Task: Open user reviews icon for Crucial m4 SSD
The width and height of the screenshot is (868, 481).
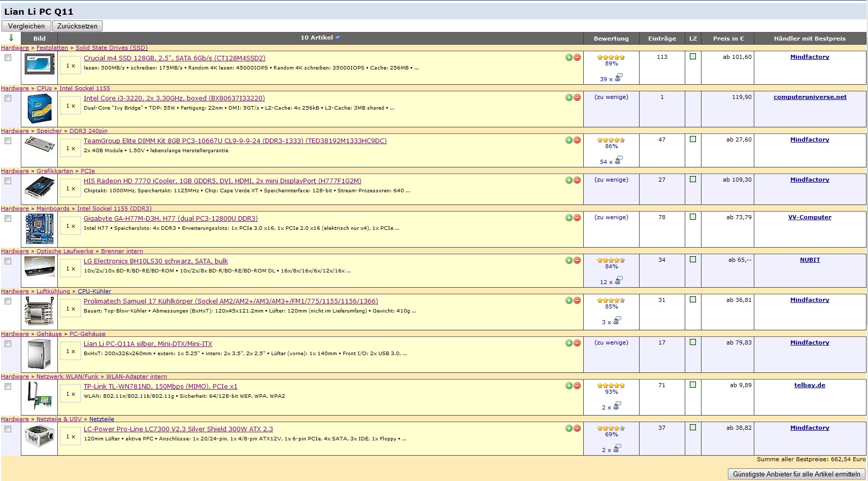Action: pos(618,78)
